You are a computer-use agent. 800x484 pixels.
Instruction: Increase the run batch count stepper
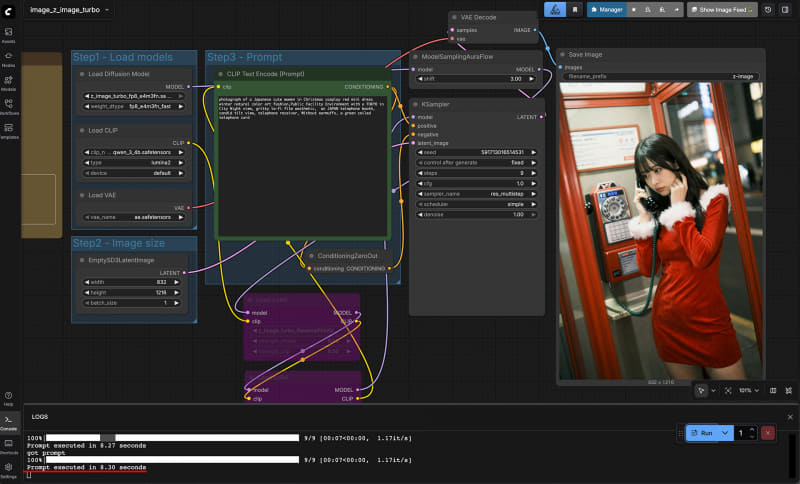tap(752, 430)
